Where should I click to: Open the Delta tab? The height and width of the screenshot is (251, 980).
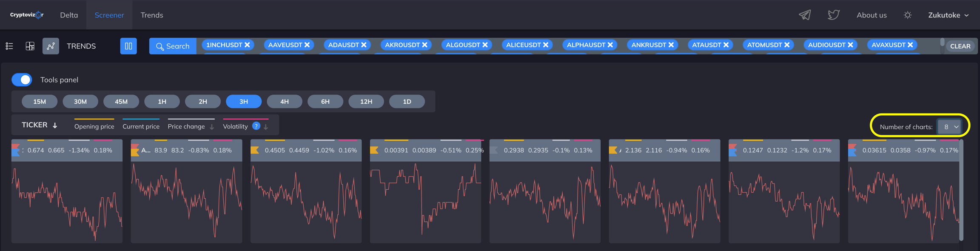pyautogui.click(x=69, y=15)
